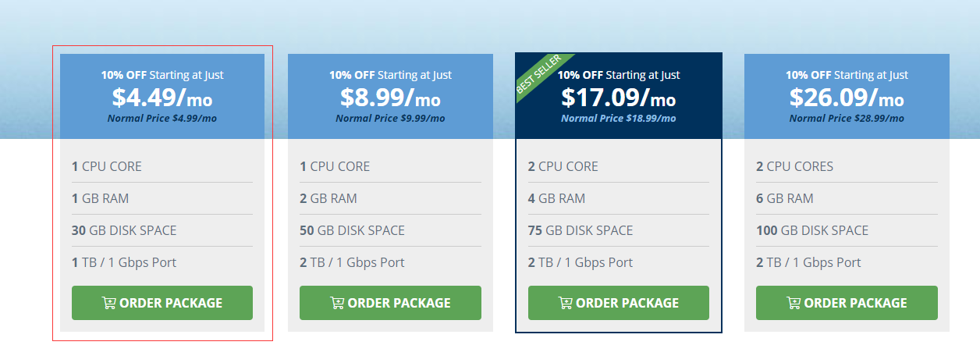Select the $4.49/mo price heading
This screenshot has width=980, height=363.
click(x=162, y=98)
